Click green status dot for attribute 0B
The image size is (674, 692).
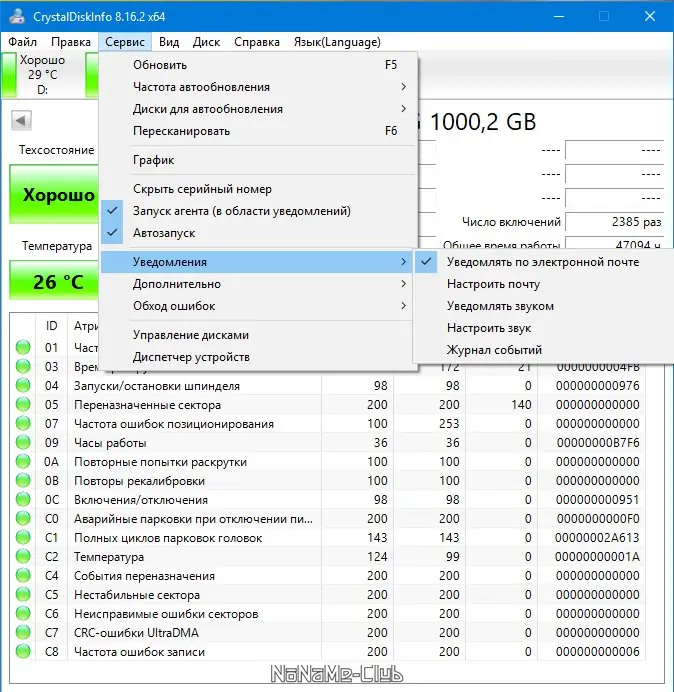click(23, 481)
